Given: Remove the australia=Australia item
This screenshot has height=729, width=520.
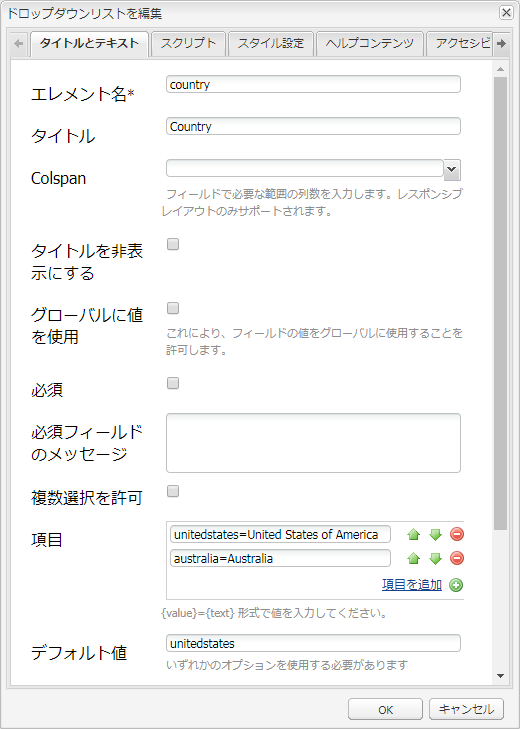Looking at the screenshot, I should pos(457,558).
